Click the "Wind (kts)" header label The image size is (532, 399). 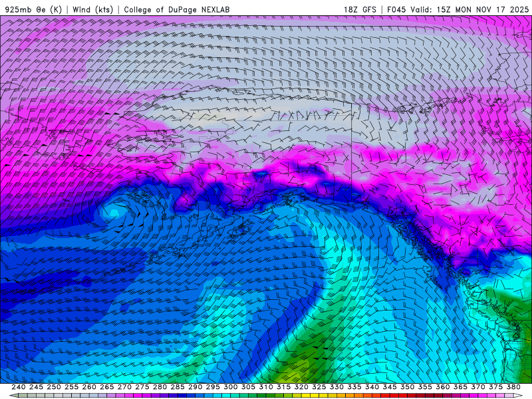tap(92, 9)
